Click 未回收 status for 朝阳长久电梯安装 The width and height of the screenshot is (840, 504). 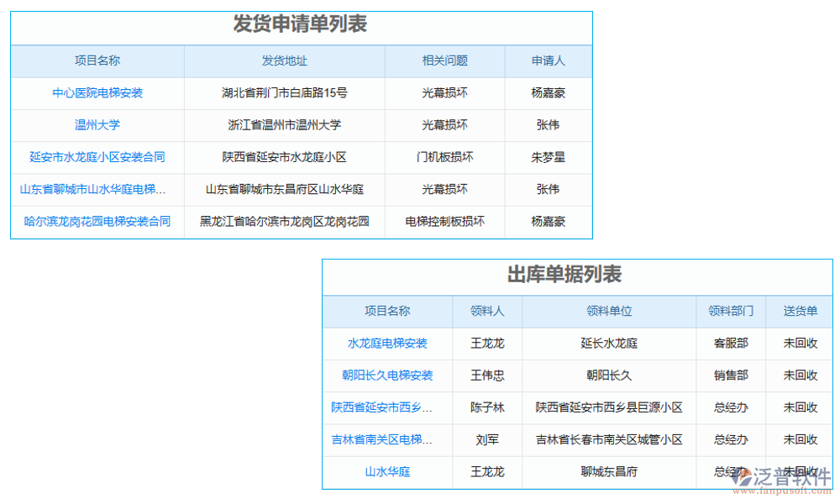pyautogui.click(x=801, y=375)
